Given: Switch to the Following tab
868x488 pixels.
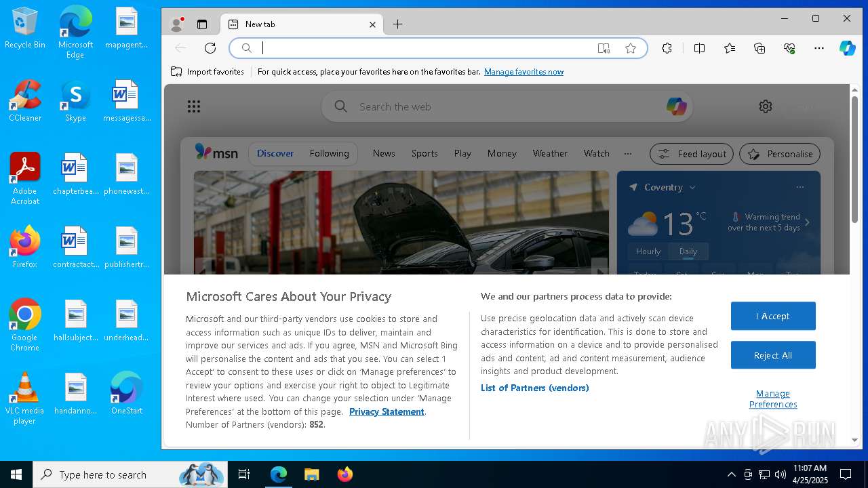Looking at the screenshot, I should click(329, 154).
